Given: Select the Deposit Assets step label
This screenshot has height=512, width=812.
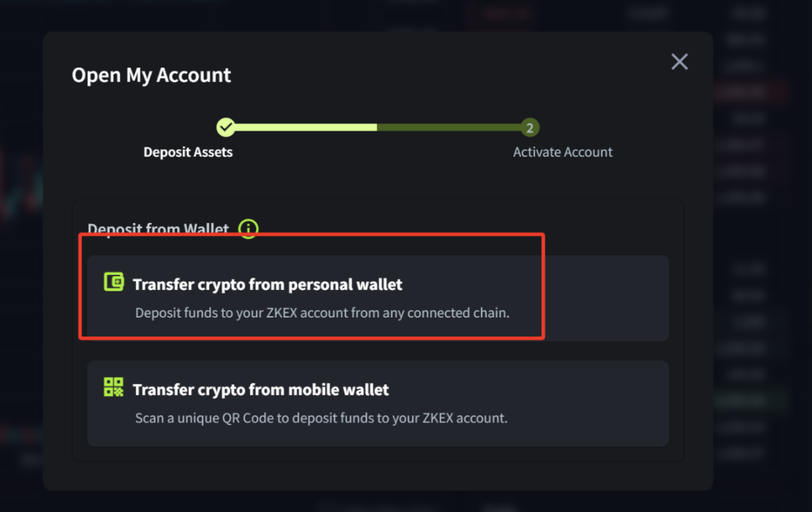Looking at the screenshot, I should click(x=188, y=152).
